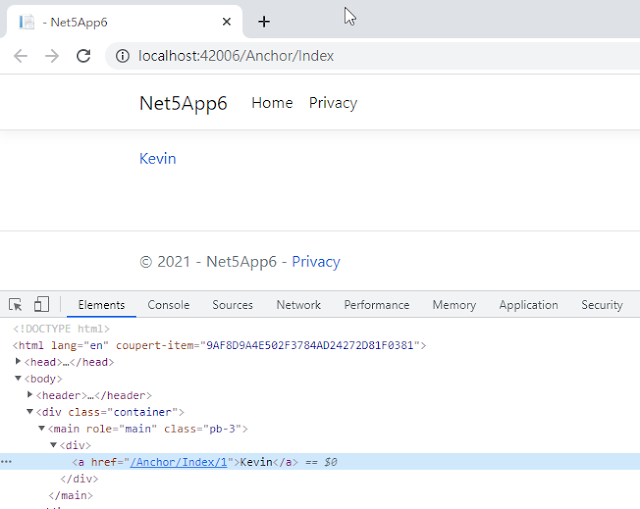Close the Net5App6 browser tab
Screen dimensions: 640x509
pos(227,22)
